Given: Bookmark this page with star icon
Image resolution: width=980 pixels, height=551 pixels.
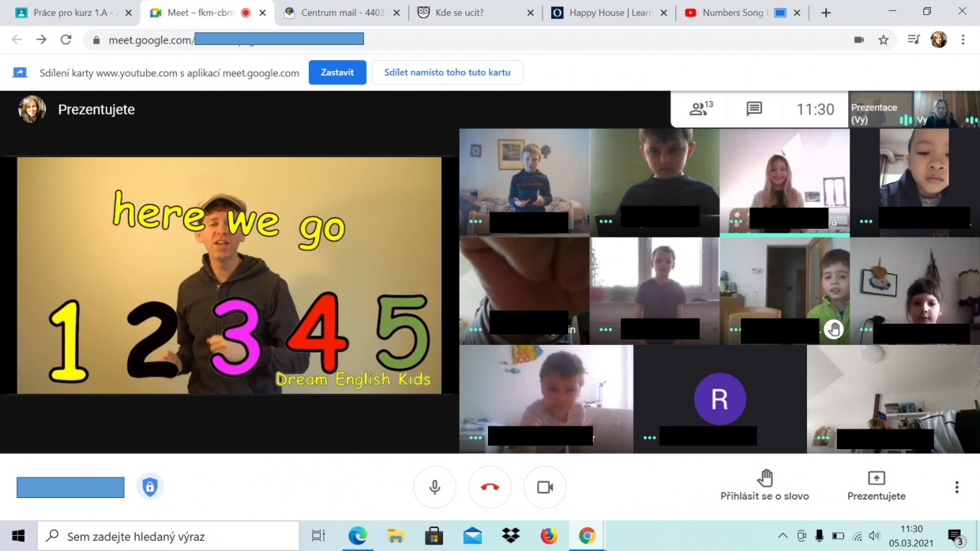Looking at the screenshot, I should coord(883,39).
